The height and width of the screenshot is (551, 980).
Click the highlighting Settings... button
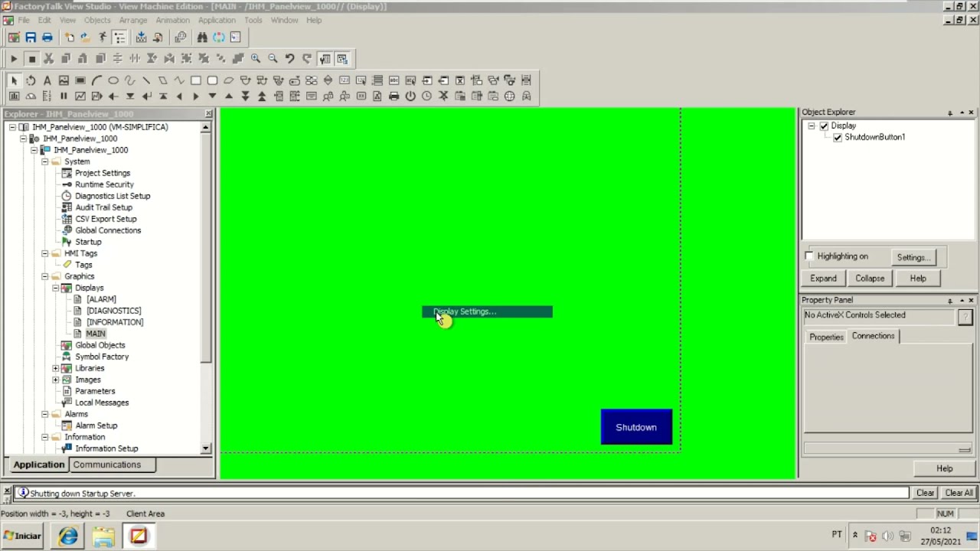click(x=913, y=257)
